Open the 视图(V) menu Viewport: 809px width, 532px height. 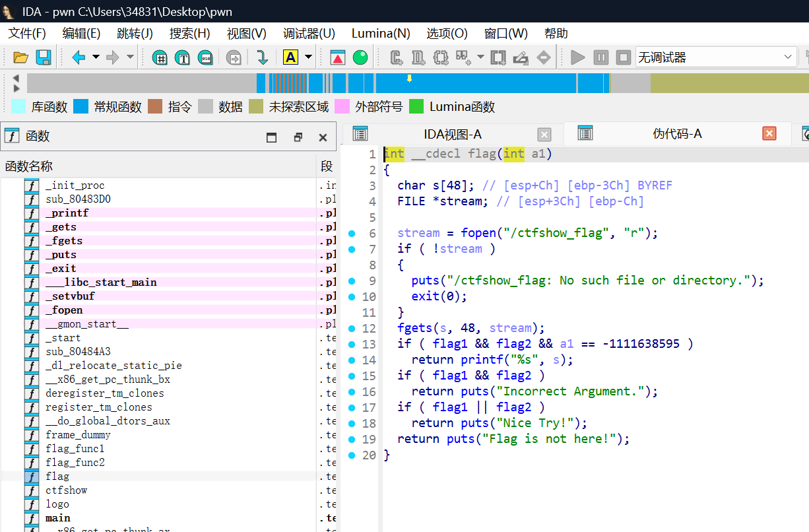coord(247,34)
